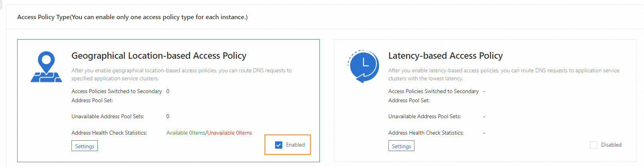Select the Geographical Location-based Access Policy title
The image size is (644, 167).
pos(159,56)
